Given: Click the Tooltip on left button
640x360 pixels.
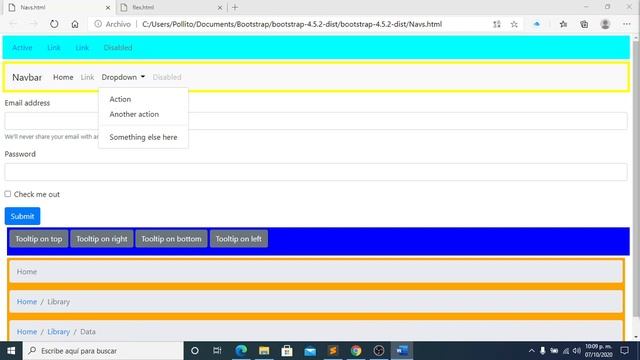Looking at the screenshot, I should pyautogui.click(x=239, y=239).
